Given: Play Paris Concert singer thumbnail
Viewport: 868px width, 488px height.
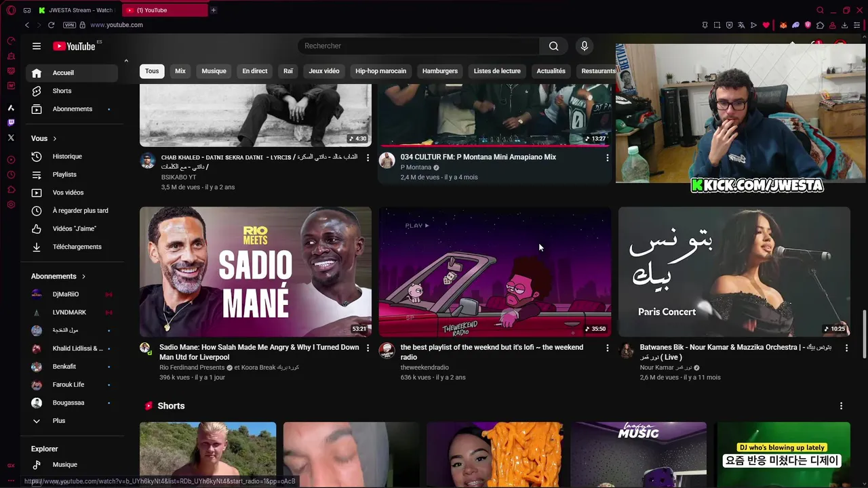Looking at the screenshot, I should point(734,272).
